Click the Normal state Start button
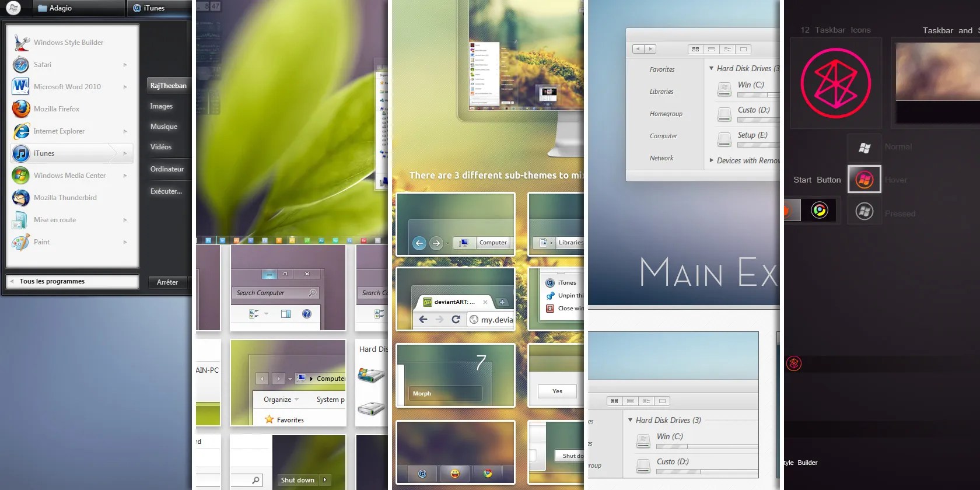The width and height of the screenshot is (980, 490). [864, 148]
